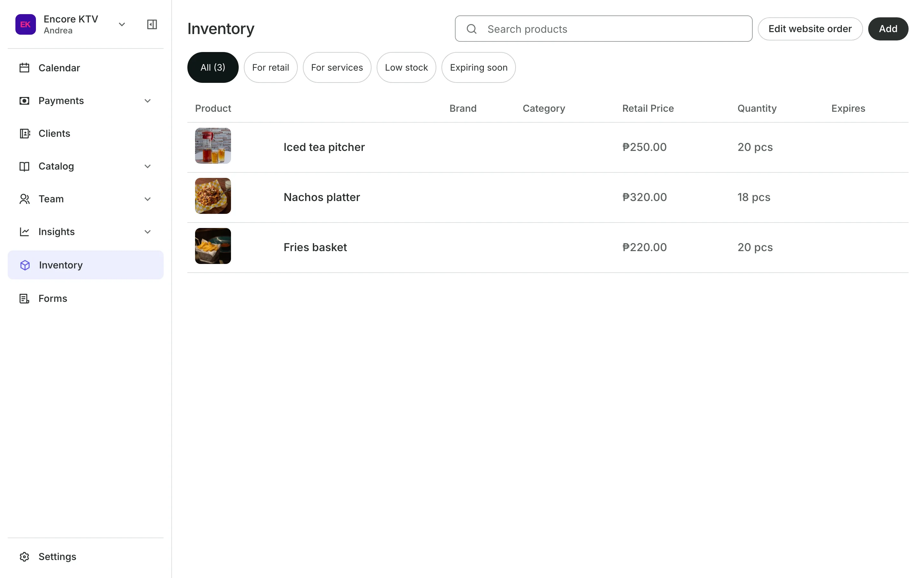Open the Nachos platter thumbnail
Screen dimensions: 924x578
click(x=213, y=196)
